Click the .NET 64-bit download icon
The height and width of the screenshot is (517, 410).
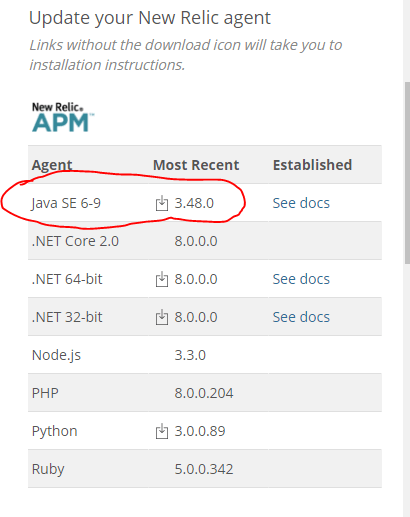[x=162, y=279]
